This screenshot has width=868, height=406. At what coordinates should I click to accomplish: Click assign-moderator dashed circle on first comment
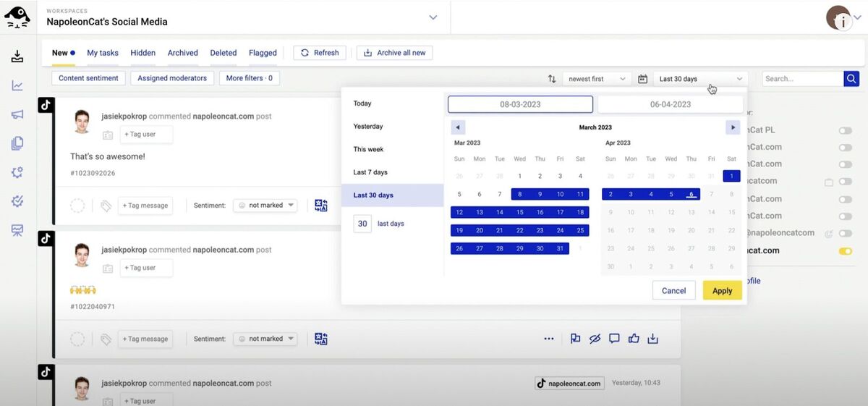click(77, 206)
